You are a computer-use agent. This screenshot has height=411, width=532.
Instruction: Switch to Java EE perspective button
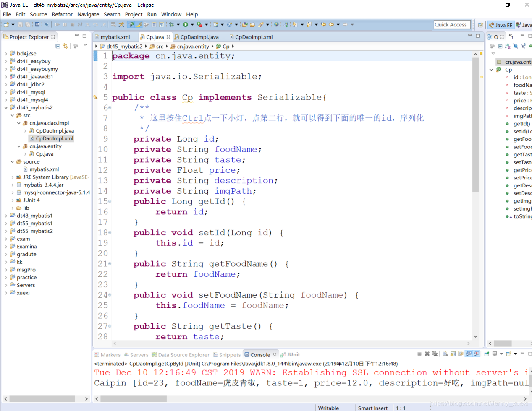(x=501, y=25)
